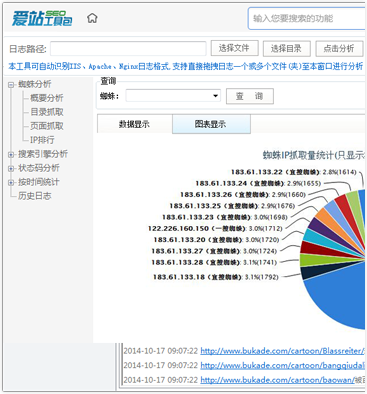Click the 查询 button

(250, 96)
